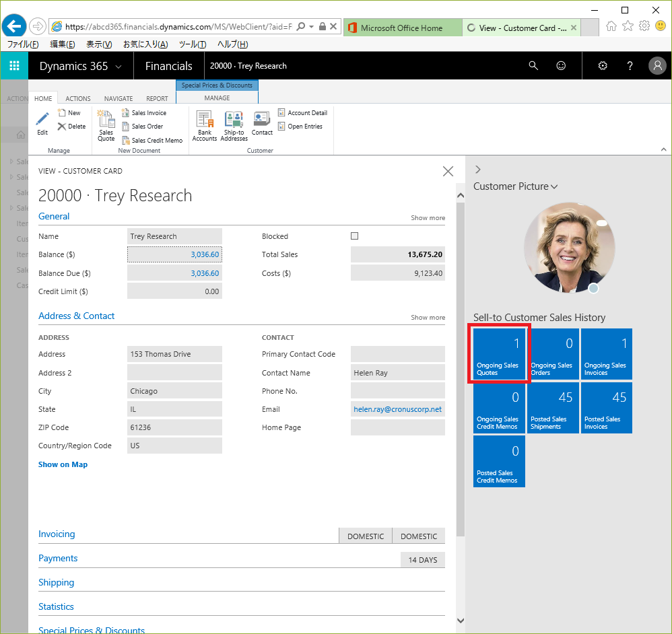672x634 pixels.
Task: Collapse the FactBox pane with right chevron
Action: point(478,170)
